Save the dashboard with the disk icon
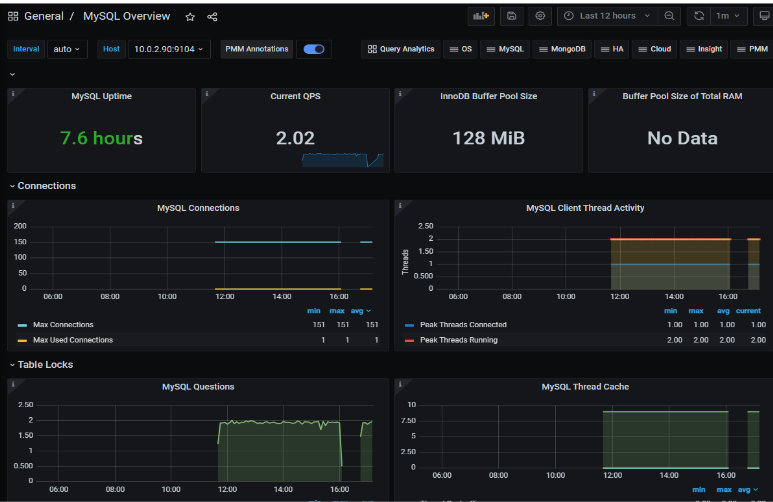The width and height of the screenshot is (773, 502). (x=511, y=16)
